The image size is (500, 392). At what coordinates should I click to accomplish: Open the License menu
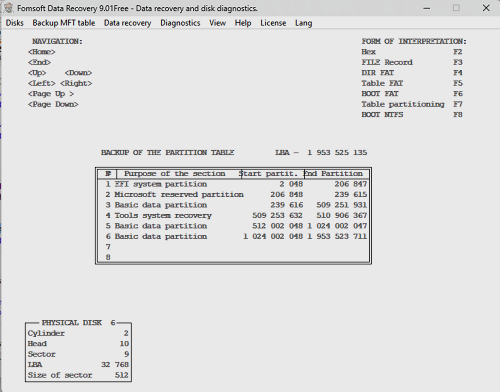(273, 23)
